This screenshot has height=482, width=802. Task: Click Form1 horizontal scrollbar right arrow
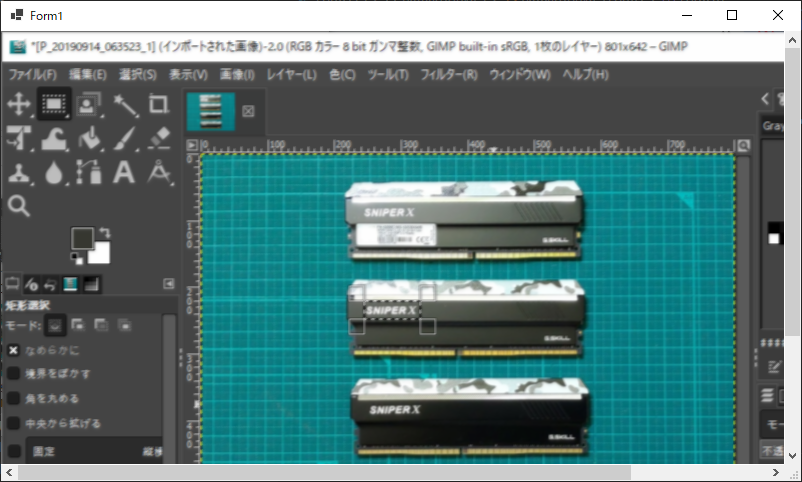776,472
